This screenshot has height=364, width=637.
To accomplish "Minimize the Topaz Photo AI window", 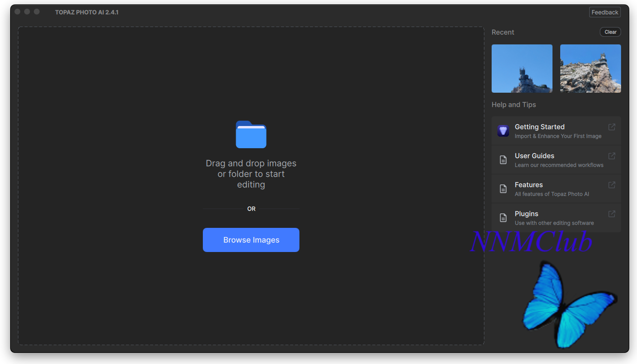I will tap(27, 12).
